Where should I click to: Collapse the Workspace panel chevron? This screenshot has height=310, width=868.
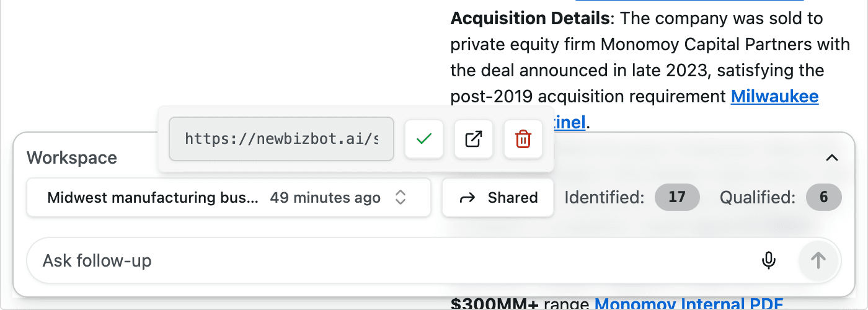coord(832,158)
